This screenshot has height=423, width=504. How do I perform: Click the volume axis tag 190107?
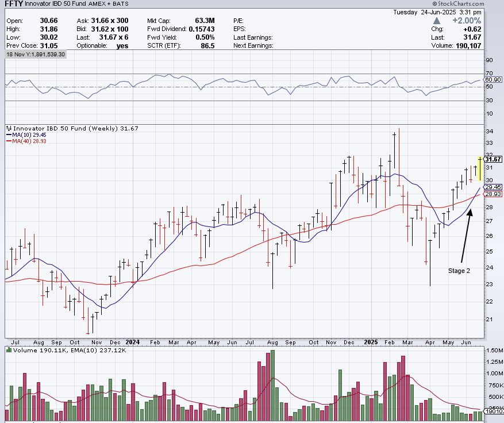coord(494,412)
